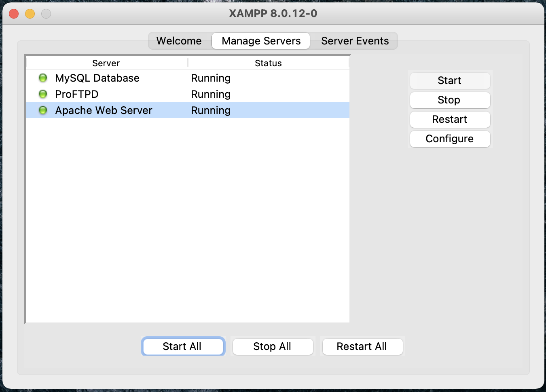Click Start All servers button
This screenshot has height=392, width=546.
(183, 346)
